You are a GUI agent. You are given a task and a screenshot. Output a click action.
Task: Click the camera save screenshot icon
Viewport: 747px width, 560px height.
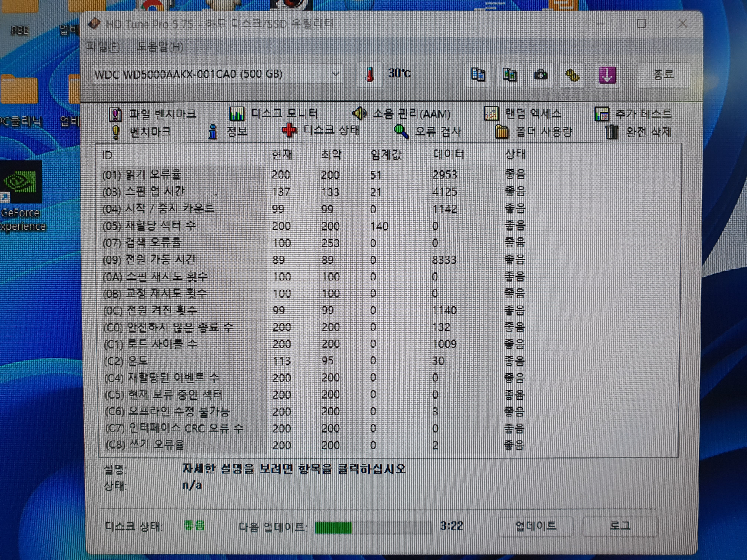point(540,75)
